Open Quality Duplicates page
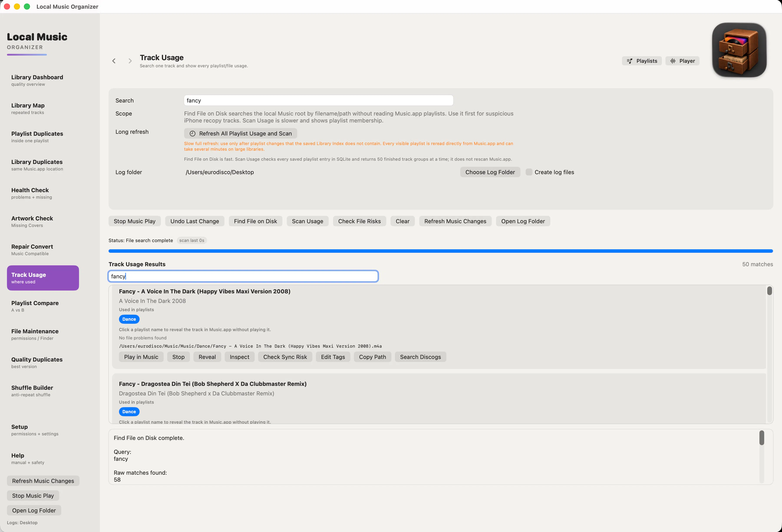 43,363
